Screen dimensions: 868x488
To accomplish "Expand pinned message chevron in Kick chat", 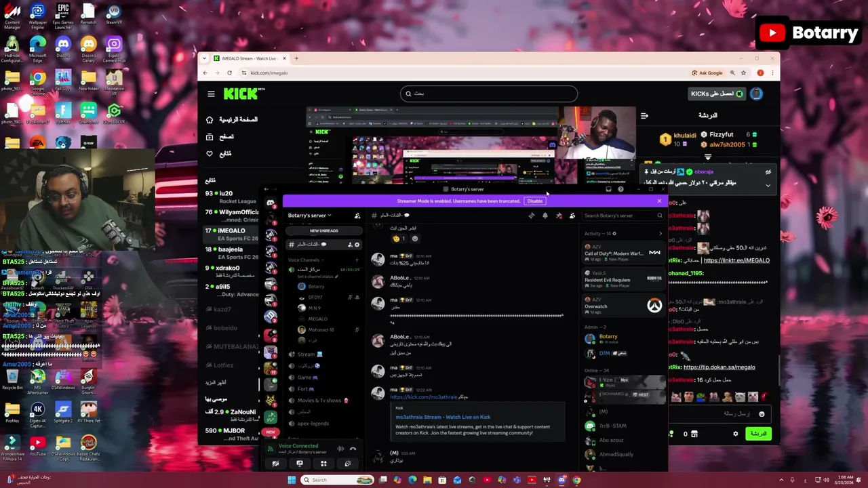I will coord(768,185).
